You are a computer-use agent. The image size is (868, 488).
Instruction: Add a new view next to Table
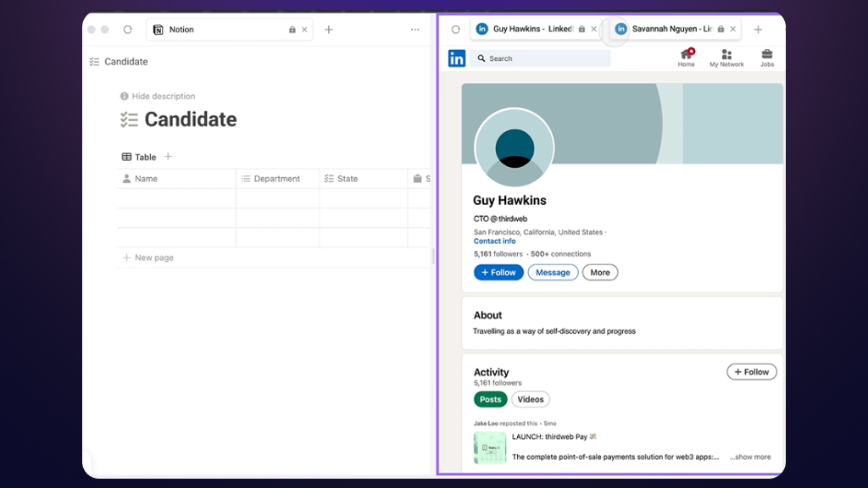[x=168, y=157]
